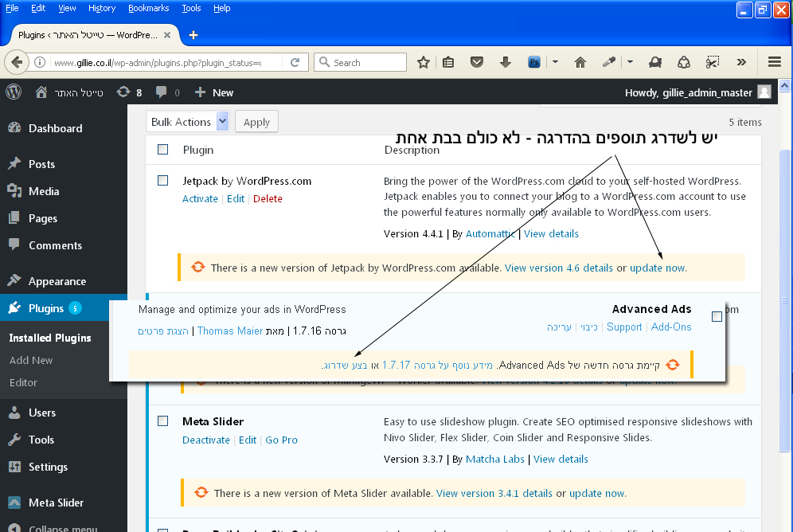Screen dimensions: 793x532
Task: Click Go Pro for Meta Slider
Action: coord(281,440)
